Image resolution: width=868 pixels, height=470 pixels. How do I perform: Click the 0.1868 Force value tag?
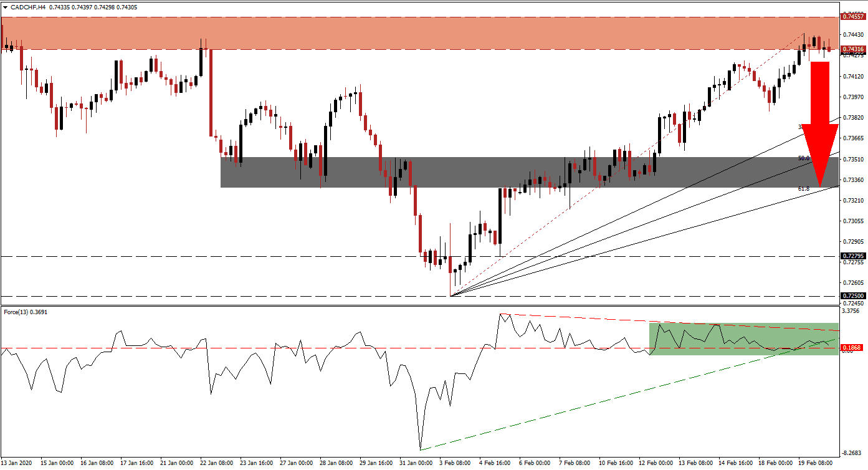(851, 346)
